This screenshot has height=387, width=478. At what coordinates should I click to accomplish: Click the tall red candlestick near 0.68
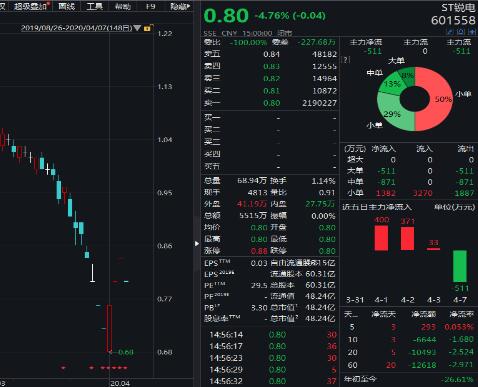pos(109,328)
